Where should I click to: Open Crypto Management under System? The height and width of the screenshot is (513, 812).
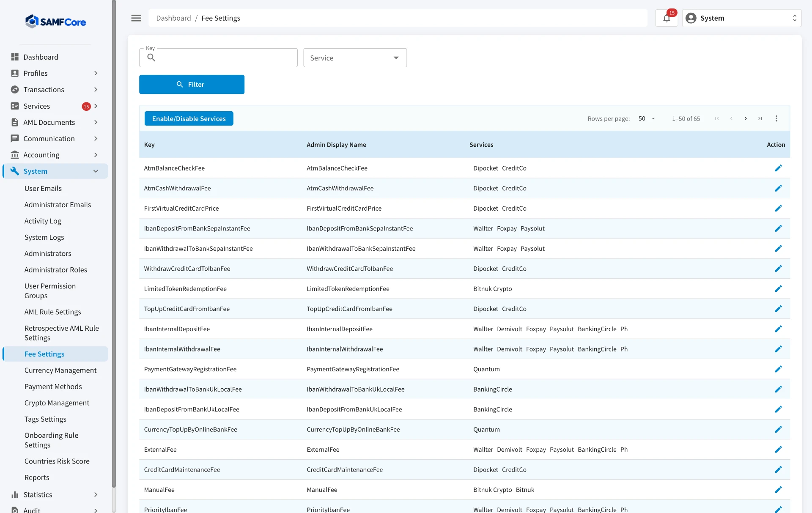point(57,403)
